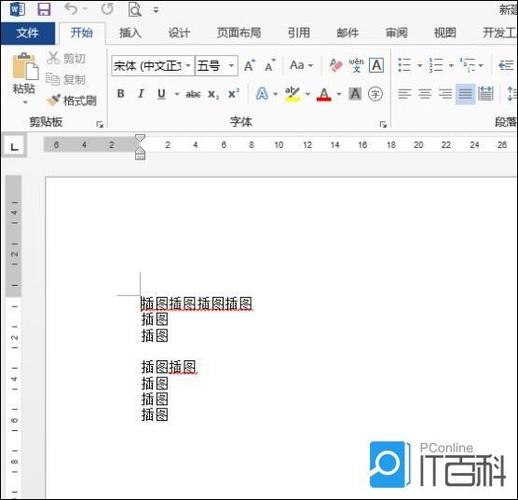Apply multilevel list formatting
The width and height of the screenshot is (518, 500).
tap(468, 65)
